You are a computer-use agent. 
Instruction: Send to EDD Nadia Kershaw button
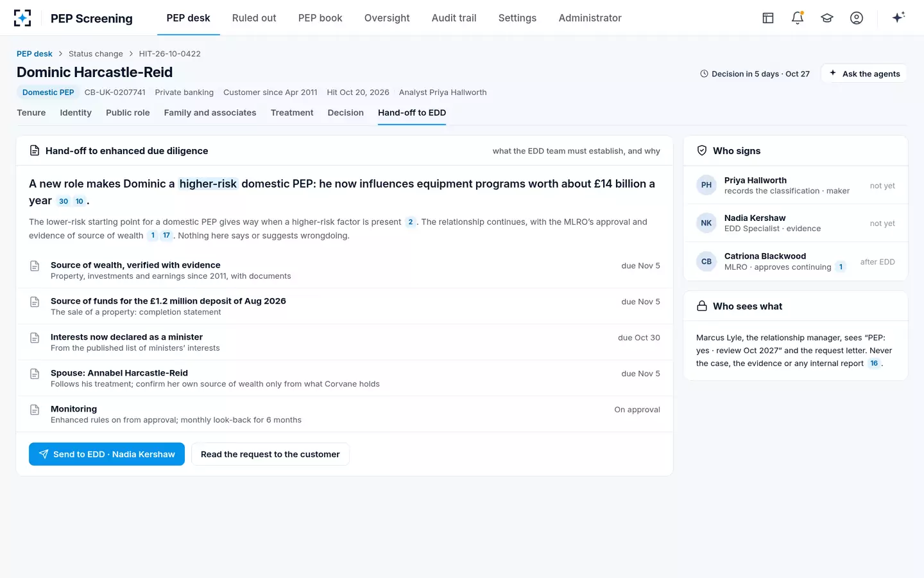click(x=107, y=454)
